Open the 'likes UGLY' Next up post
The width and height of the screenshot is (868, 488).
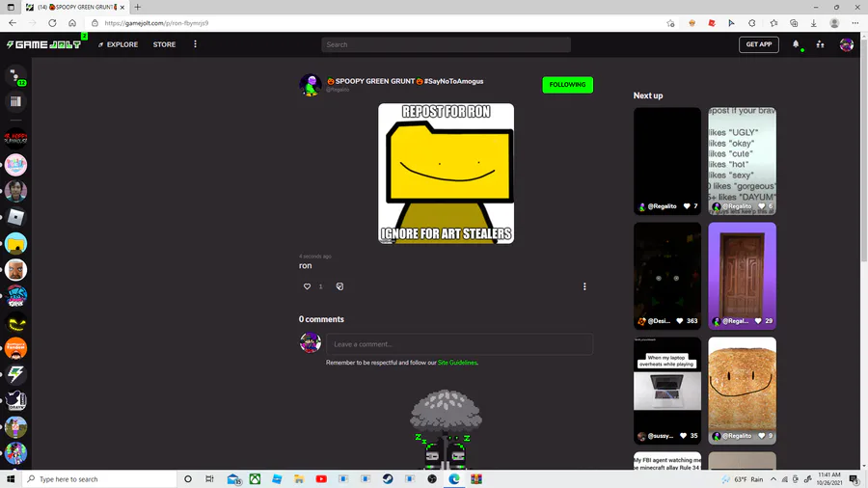[x=742, y=161]
